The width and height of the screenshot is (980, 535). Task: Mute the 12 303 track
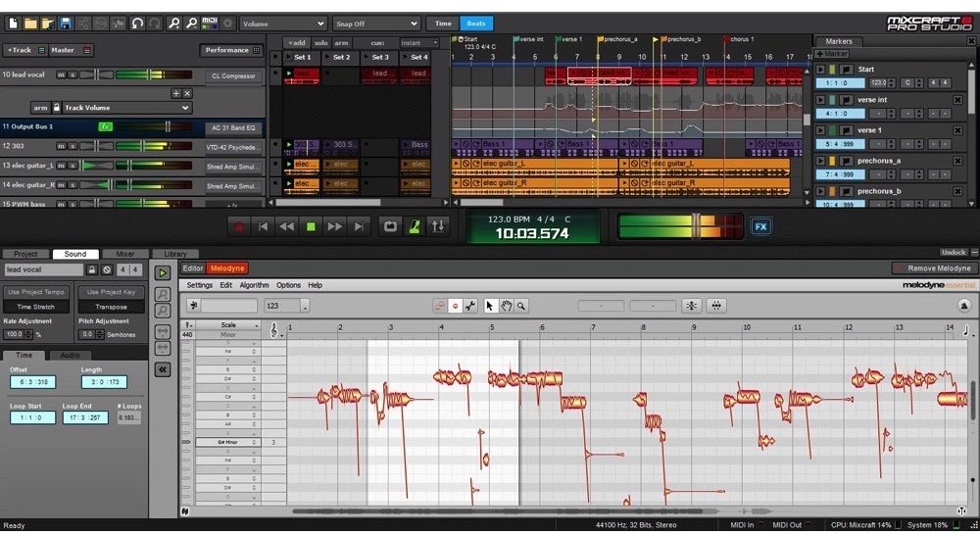(61, 146)
